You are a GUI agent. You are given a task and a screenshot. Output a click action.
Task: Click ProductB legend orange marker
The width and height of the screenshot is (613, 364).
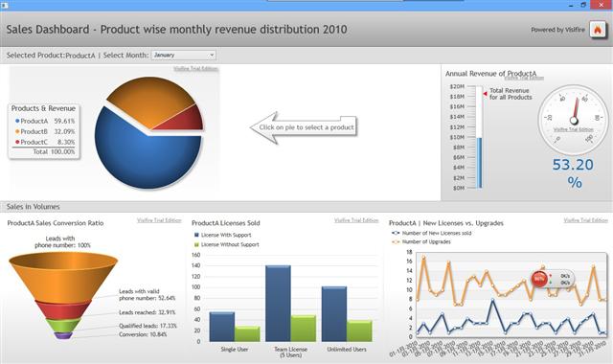pos(17,132)
